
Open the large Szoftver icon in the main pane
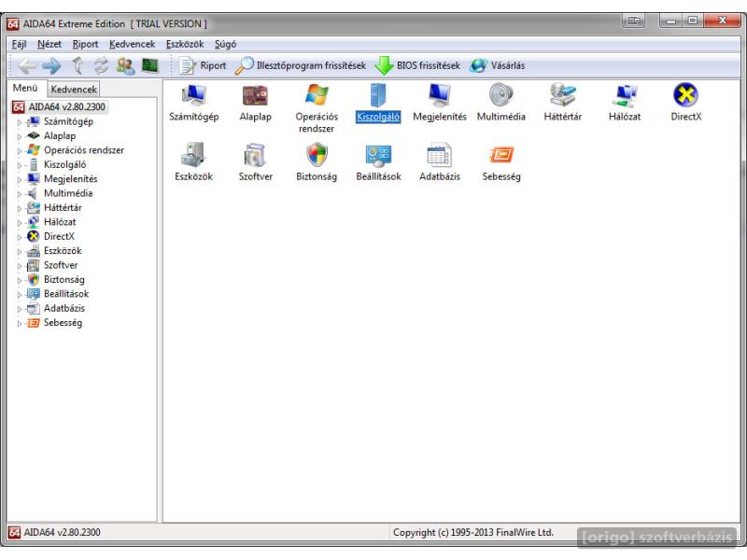[255, 162]
